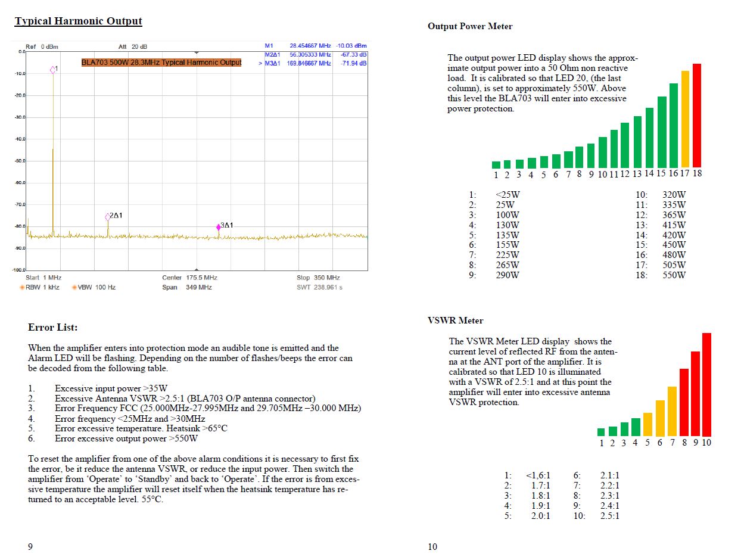Click the orange diamond beside RBW 1 kHz
744x560 pixels.
coord(22,287)
